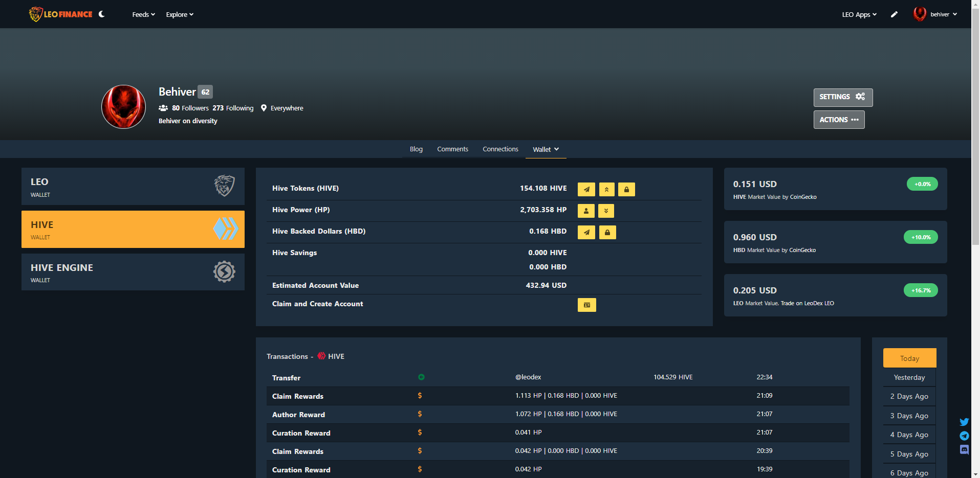Viewport: 980px width, 478px height.
Task: Select the Today transactions filter
Action: [x=909, y=358]
